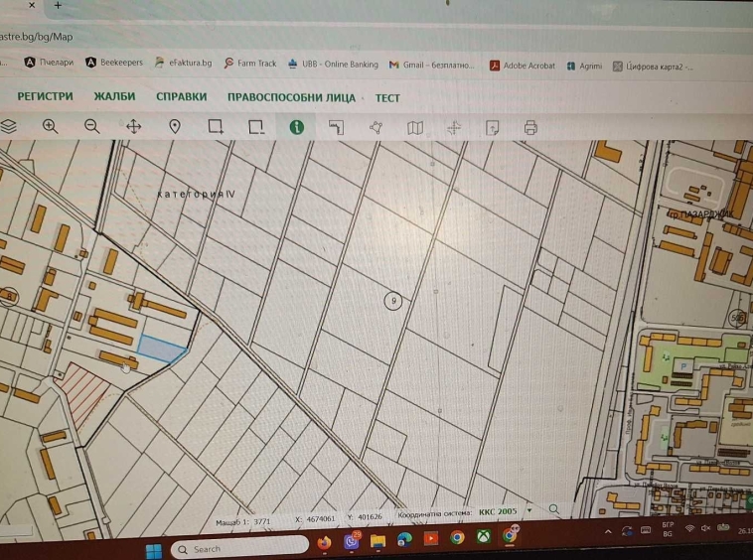Print the map with printer icon
This screenshot has width=753, height=560.
530,128
